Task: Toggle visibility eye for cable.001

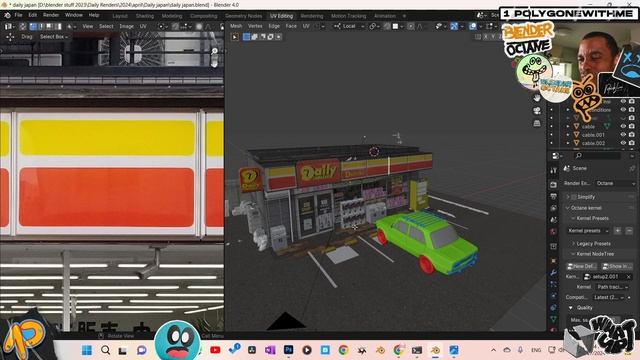Action: click(x=623, y=135)
